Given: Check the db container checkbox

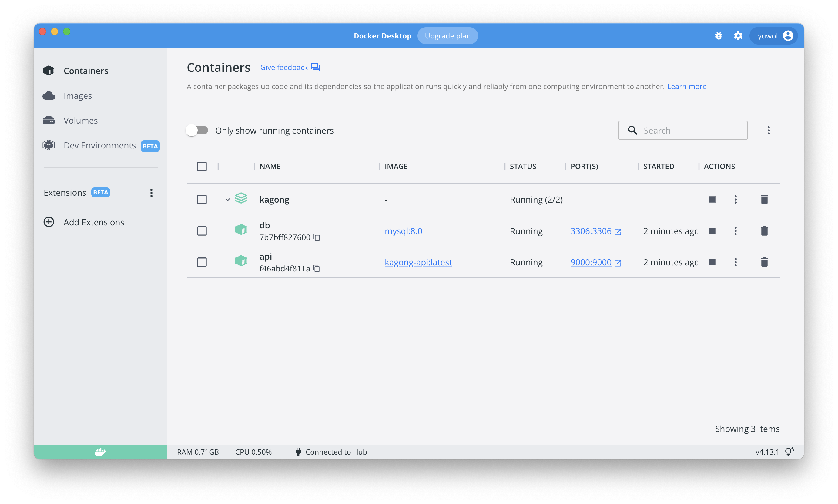Looking at the screenshot, I should click(x=202, y=231).
